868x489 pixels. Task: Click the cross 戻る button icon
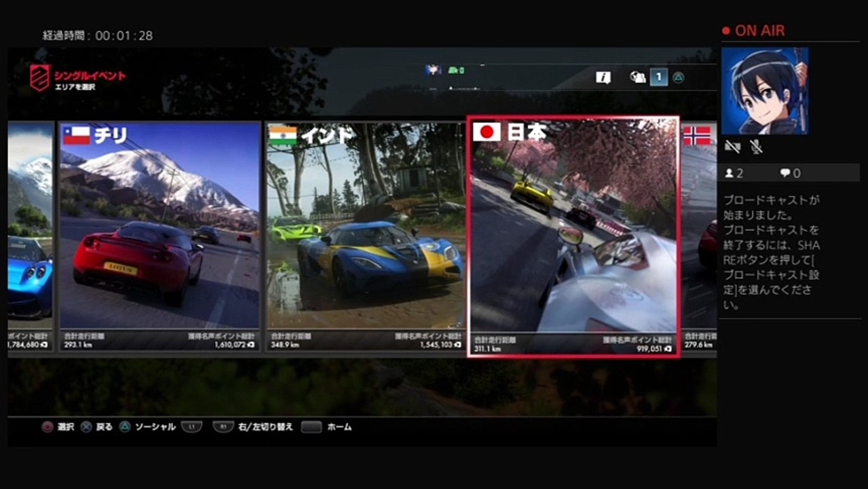(x=86, y=427)
